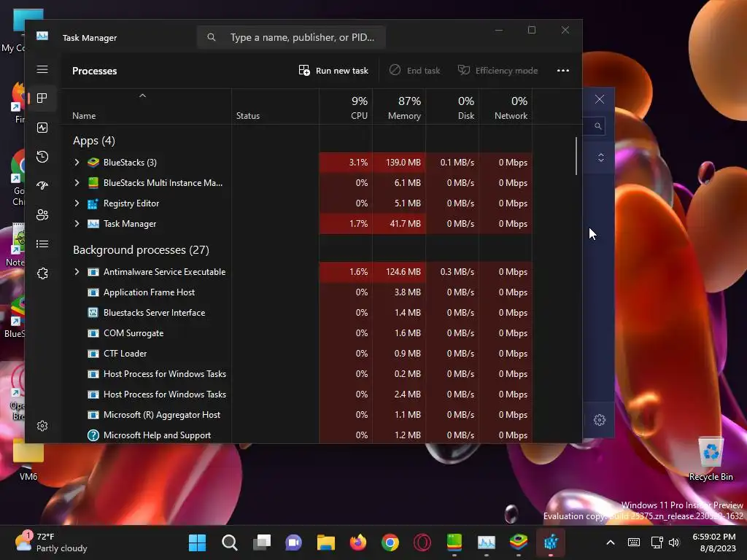
Task: Close the blue window behind Task Manager
Action: (x=600, y=99)
